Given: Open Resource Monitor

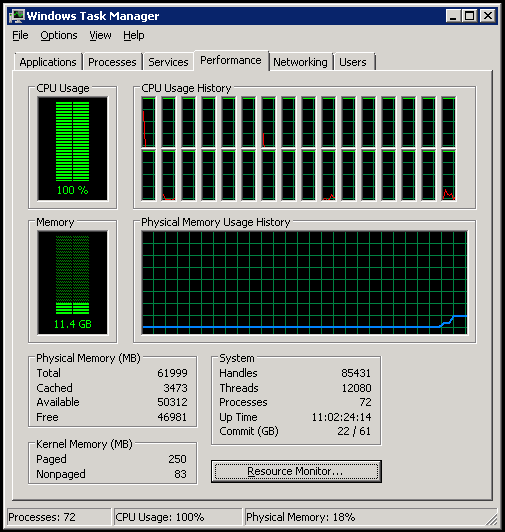Looking at the screenshot, I should click(x=296, y=471).
